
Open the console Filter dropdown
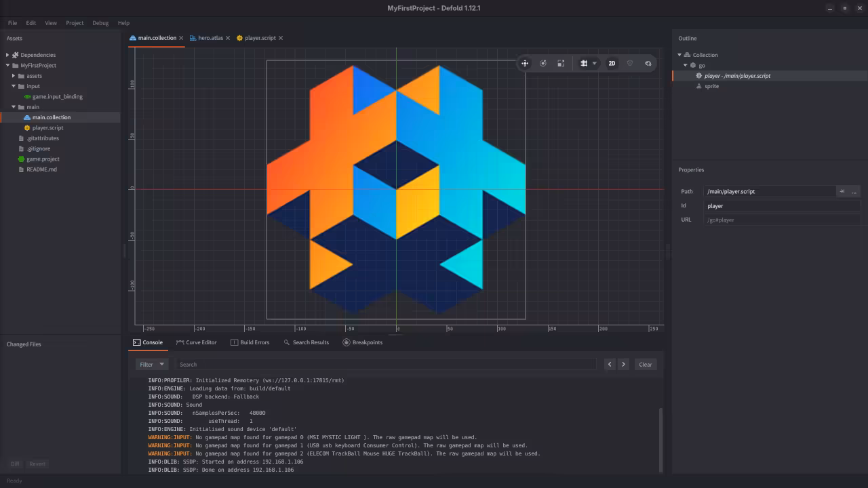(151, 364)
